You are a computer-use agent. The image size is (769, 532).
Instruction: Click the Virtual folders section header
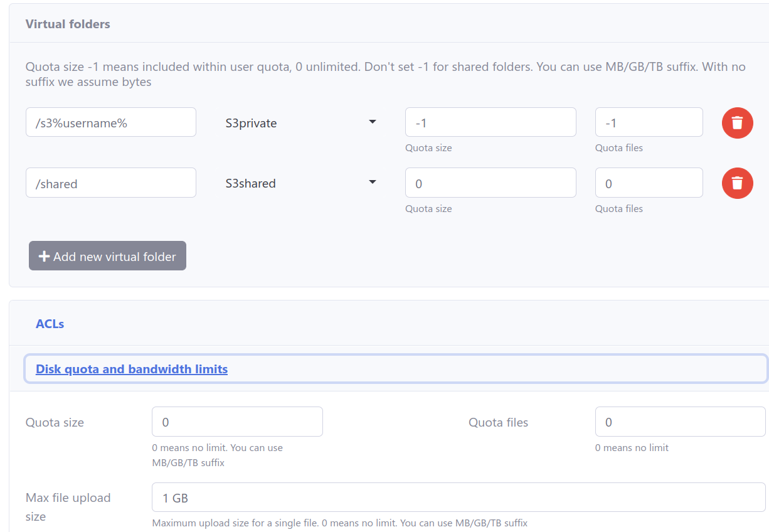[68, 24]
